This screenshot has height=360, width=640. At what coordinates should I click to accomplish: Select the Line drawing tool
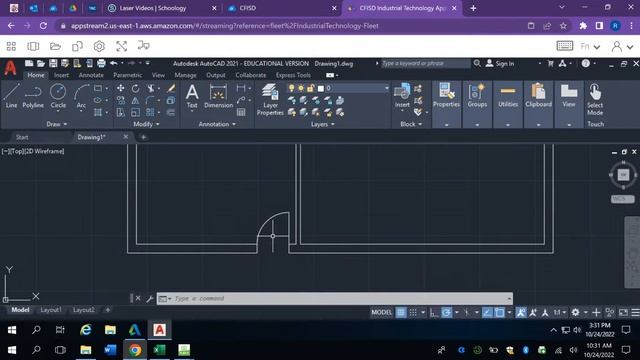[x=11, y=96]
